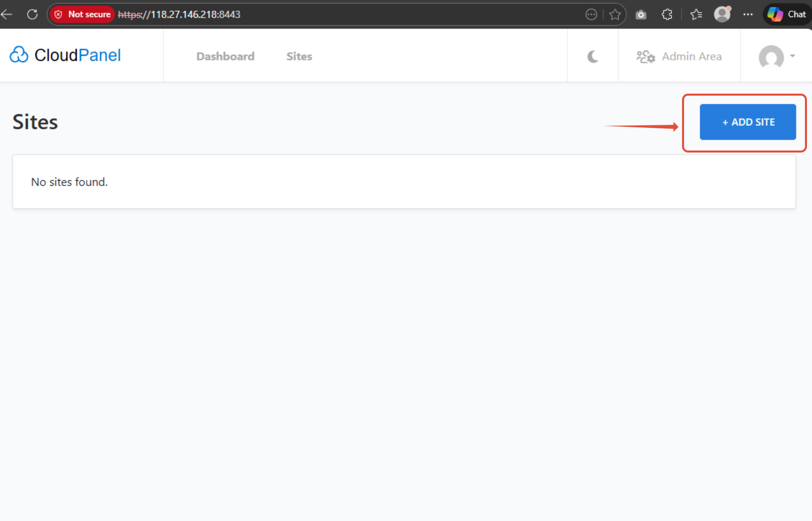Click the browser profile avatar

(722, 14)
